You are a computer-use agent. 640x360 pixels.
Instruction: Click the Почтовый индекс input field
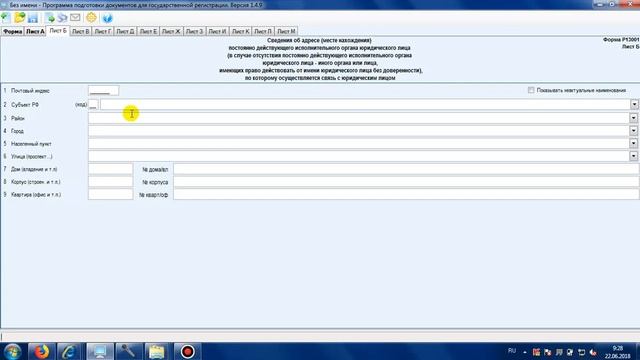tap(104, 91)
